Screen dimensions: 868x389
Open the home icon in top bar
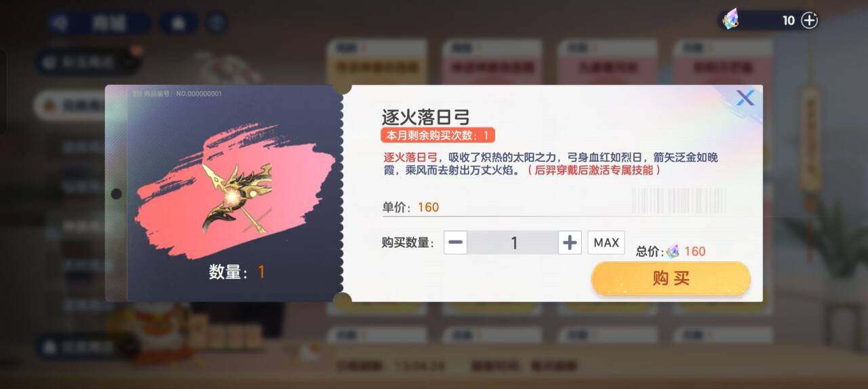coord(178,23)
